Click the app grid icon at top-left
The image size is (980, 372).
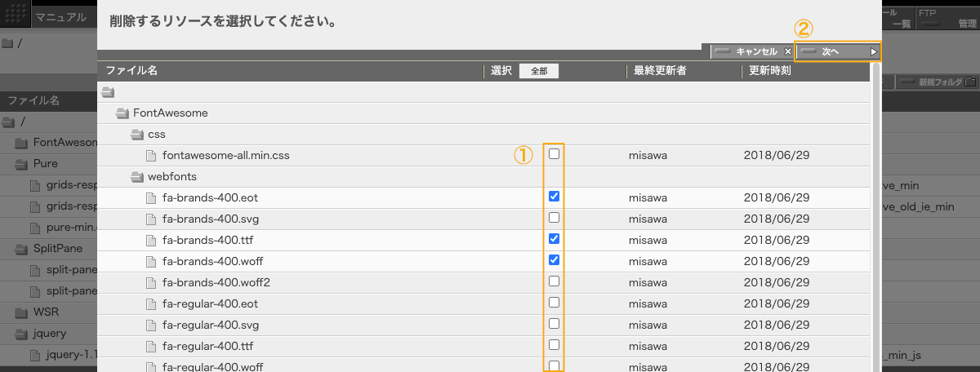pyautogui.click(x=16, y=16)
